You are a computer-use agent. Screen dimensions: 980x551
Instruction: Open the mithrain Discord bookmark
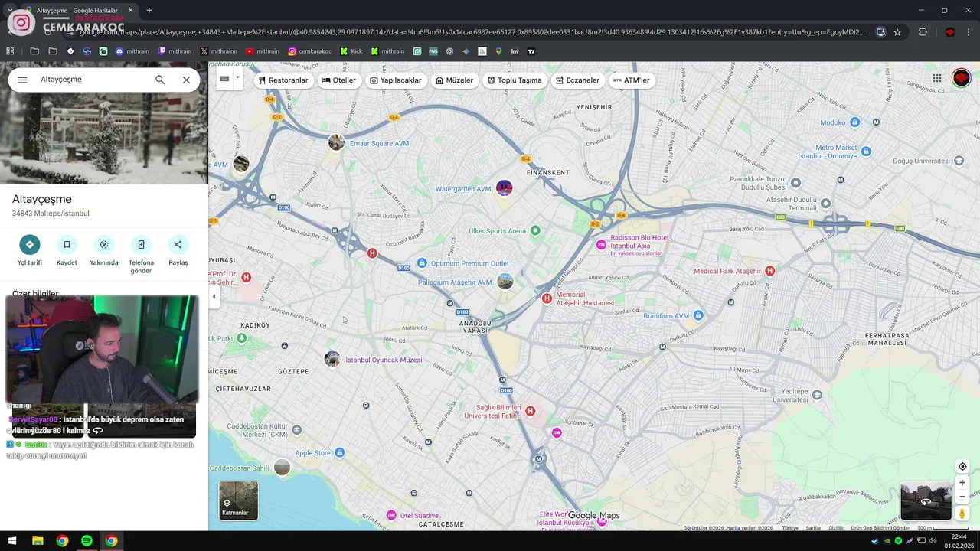[132, 51]
